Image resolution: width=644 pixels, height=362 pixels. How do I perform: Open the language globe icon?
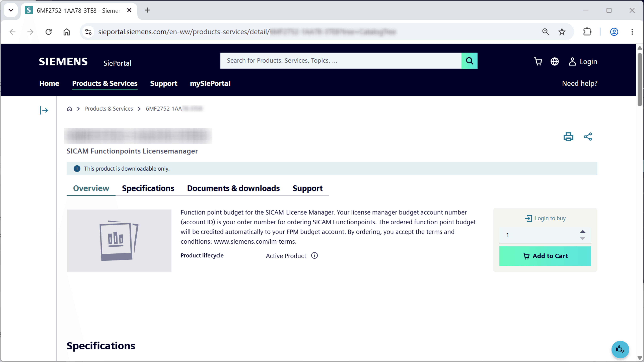(555, 61)
